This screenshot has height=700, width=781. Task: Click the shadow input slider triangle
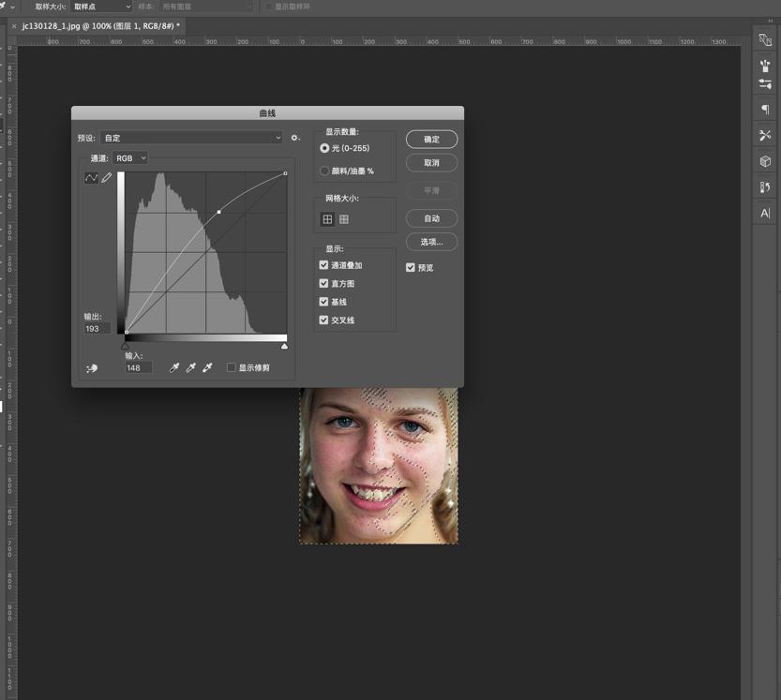pyautogui.click(x=125, y=346)
